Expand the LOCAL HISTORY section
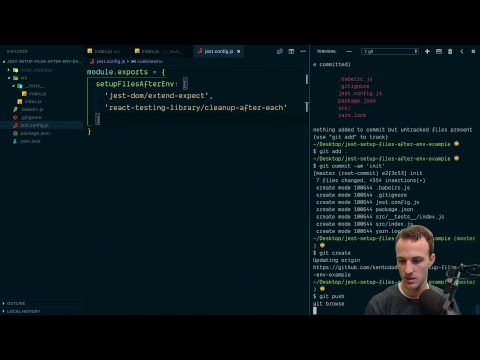This screenshot has height=360, width=480. pyautogui.click(x=23, y=311)
